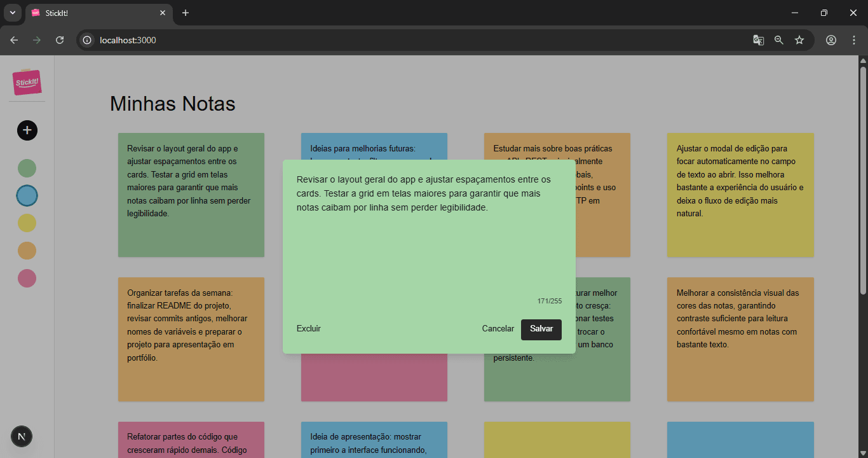The image size is (868, 458).
Task: Choose the blue color circle
Action: coord(27,195)
